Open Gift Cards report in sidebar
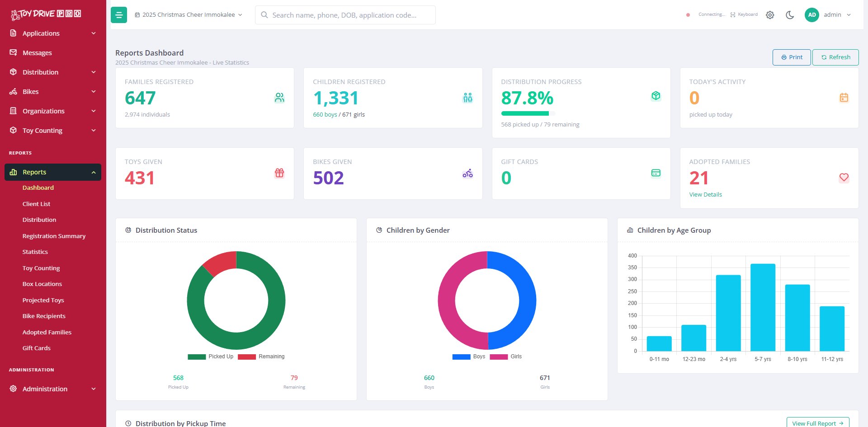This screenshot has height=427, width=868. (36, 348)
